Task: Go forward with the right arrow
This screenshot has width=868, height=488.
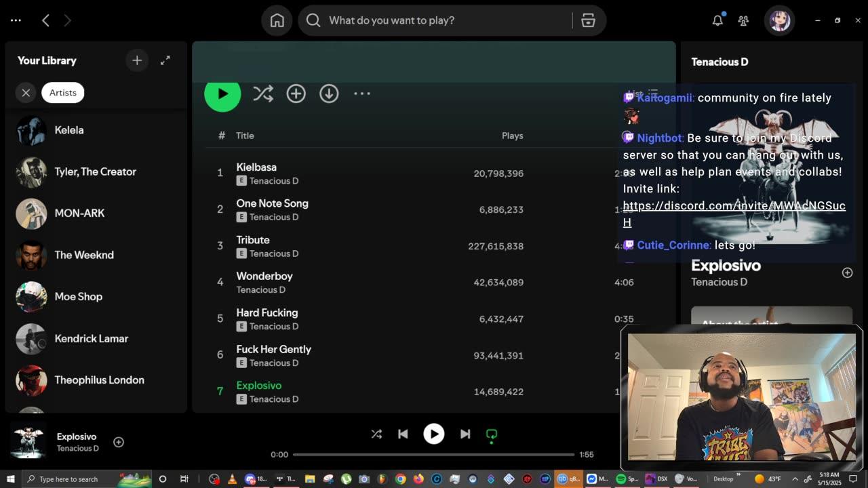Action: (x=67, y=20)
